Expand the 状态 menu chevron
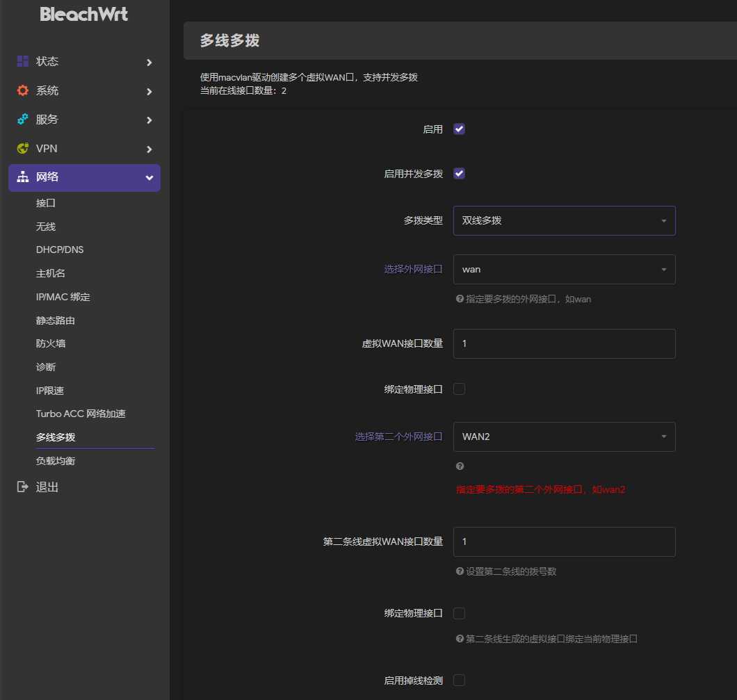 pyautogui.click(x=149, y=62)
